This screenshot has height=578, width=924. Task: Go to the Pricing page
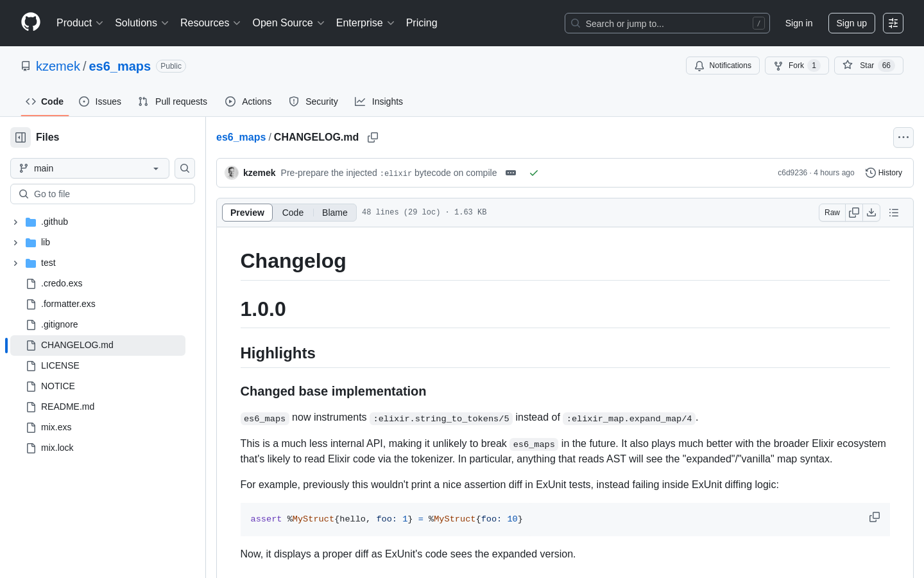tap(422, 23)
